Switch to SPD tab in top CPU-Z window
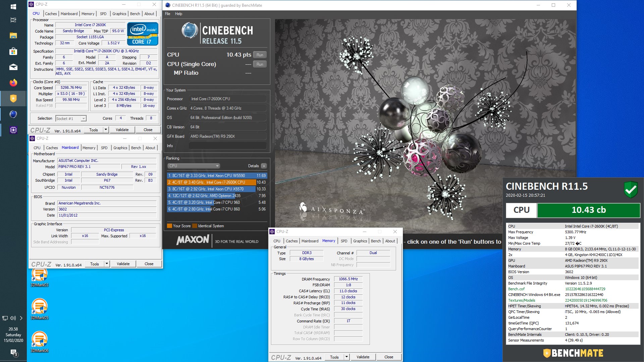Viewport: 644px width, 362px height. click(103, 14)
